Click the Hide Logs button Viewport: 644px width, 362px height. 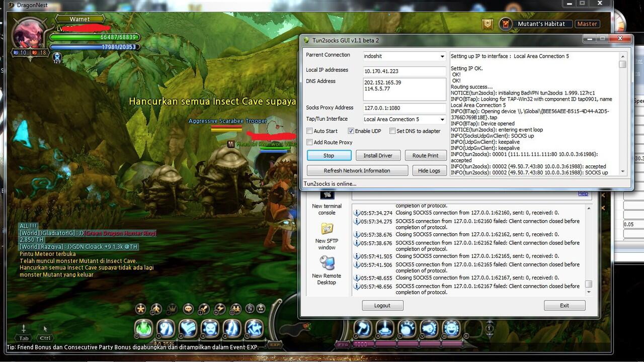click(x=429, y=170)
